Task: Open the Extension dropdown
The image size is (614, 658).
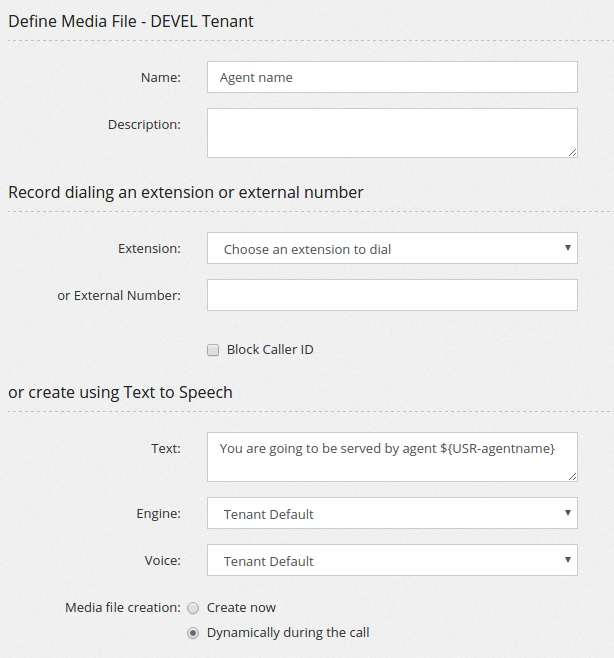Action: point(392,248)
